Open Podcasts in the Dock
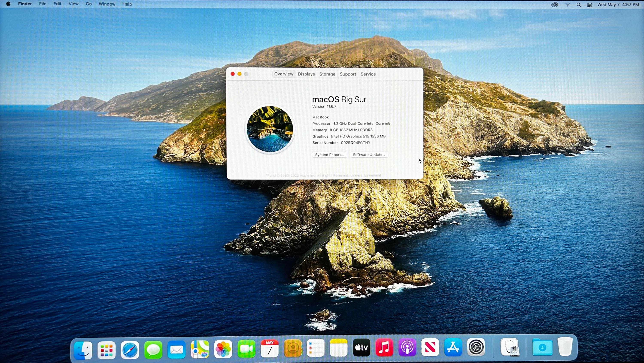The image size is (644, 363). (407, 348)
